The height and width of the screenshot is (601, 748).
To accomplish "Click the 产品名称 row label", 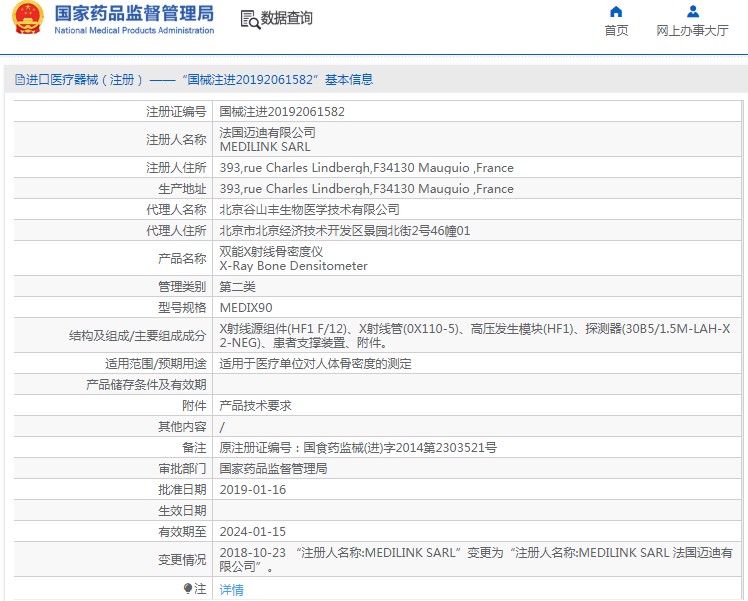I will 182,259.
